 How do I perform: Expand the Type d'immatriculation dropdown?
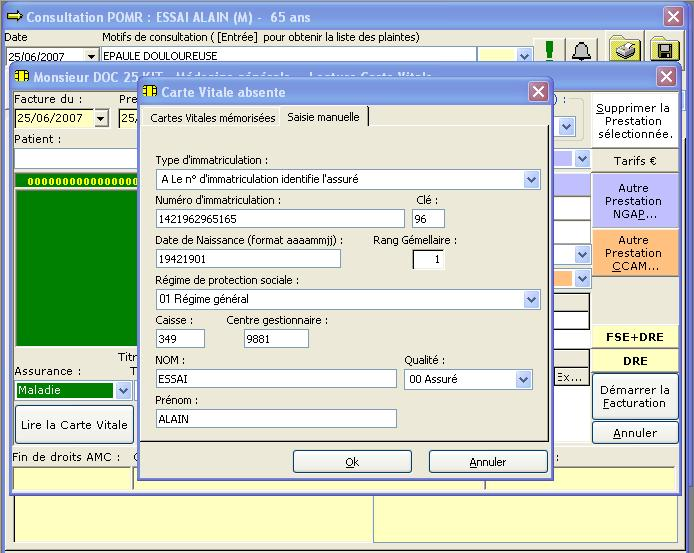(x=531, y=179)
